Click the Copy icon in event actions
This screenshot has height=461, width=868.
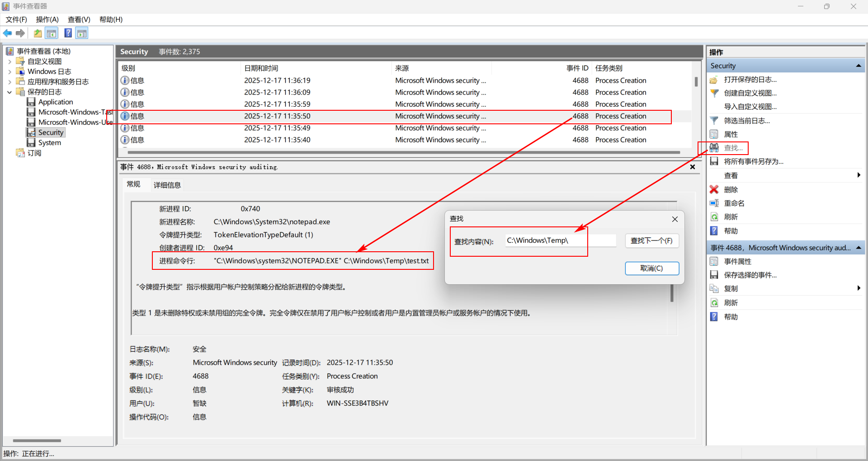714,288
